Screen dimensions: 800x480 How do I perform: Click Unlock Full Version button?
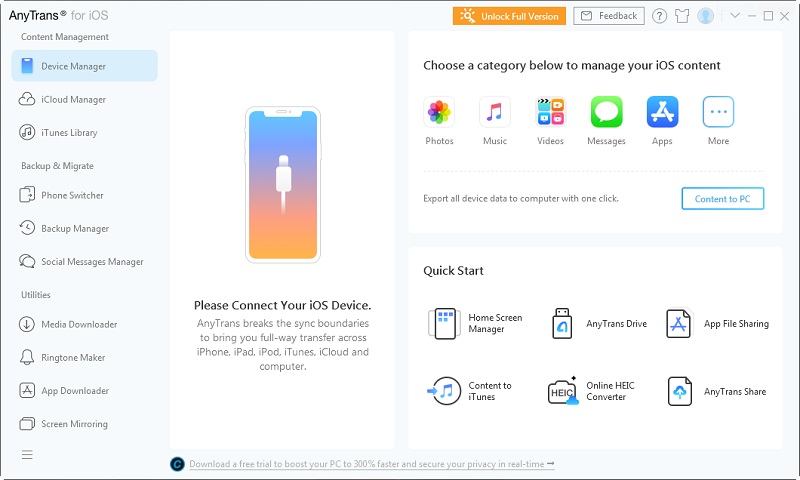509,16
